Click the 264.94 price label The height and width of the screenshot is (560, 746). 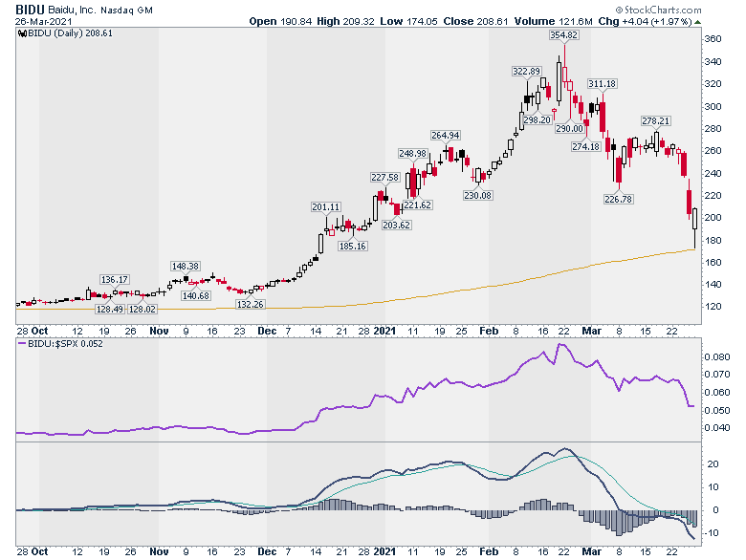click(446, 136)
